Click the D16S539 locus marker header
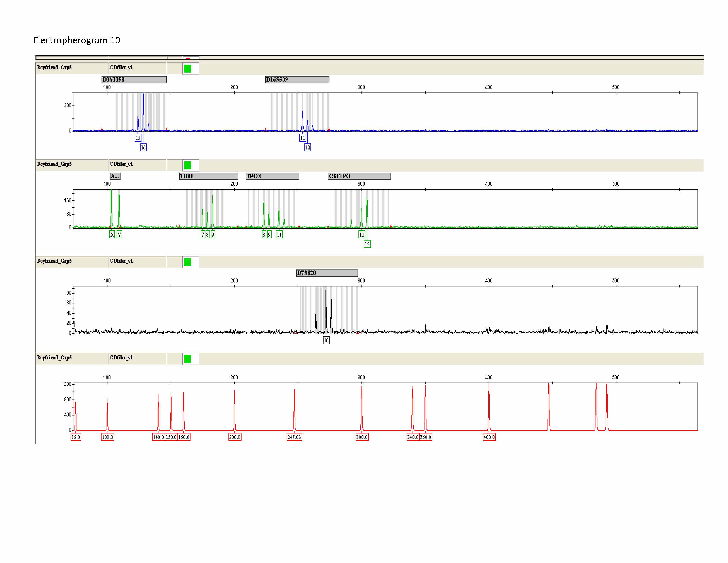728x563 pixels. pyautogui.click(x=297, y=79)
